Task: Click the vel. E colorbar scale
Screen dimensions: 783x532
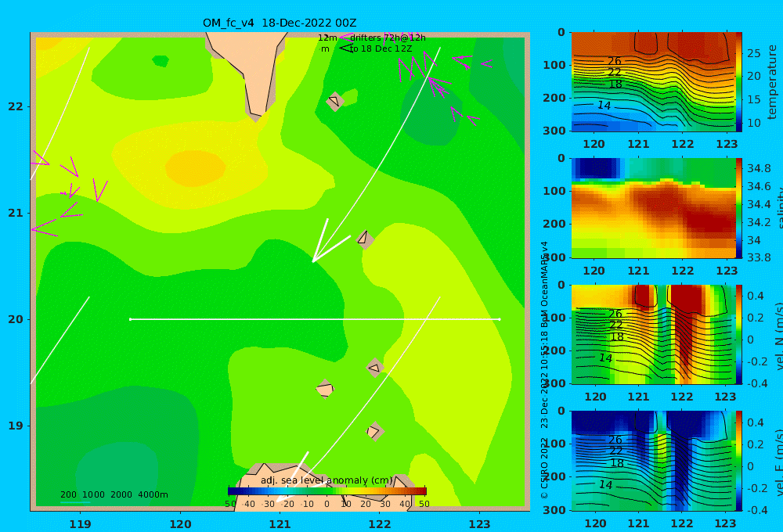Action: [738, 461]
